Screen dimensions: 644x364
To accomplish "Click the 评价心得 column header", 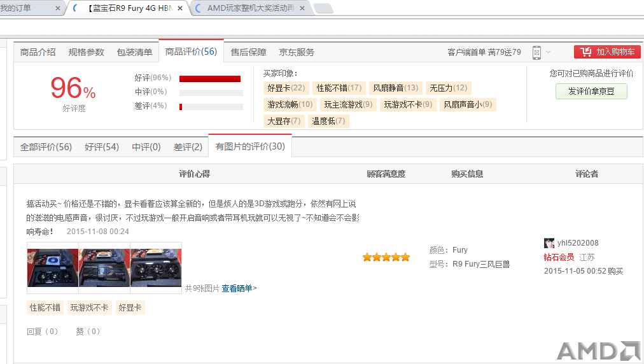I will (194, 174).
